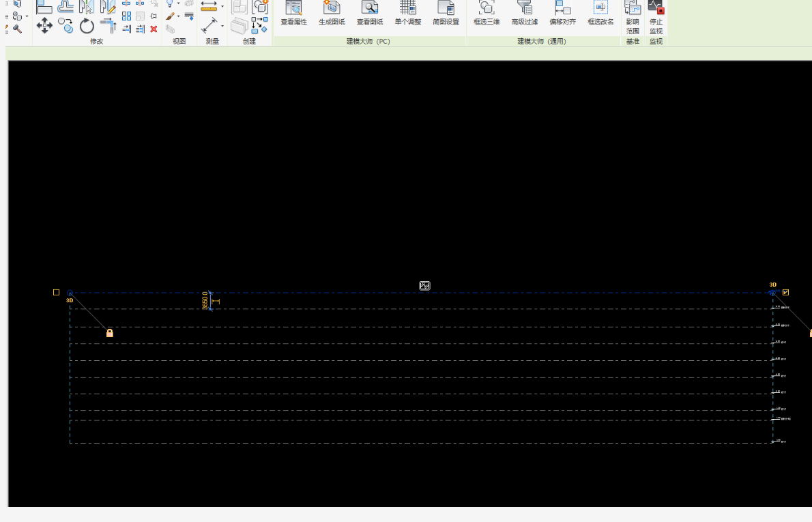The height and width of the screenshot is (522, 812).
Task: Click the Array tool grid icon
Action: 126,16
